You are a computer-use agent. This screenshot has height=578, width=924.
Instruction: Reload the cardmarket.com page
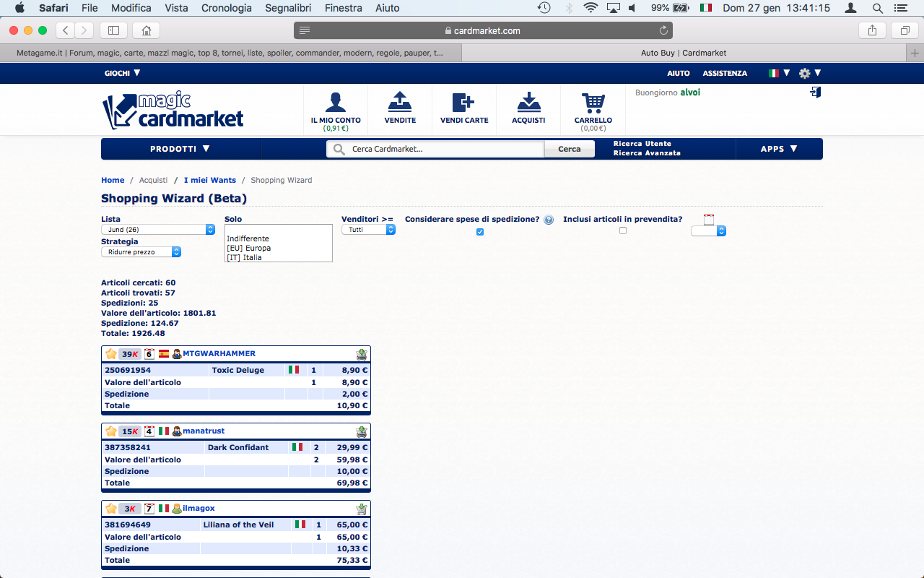[x=663, y=30]
